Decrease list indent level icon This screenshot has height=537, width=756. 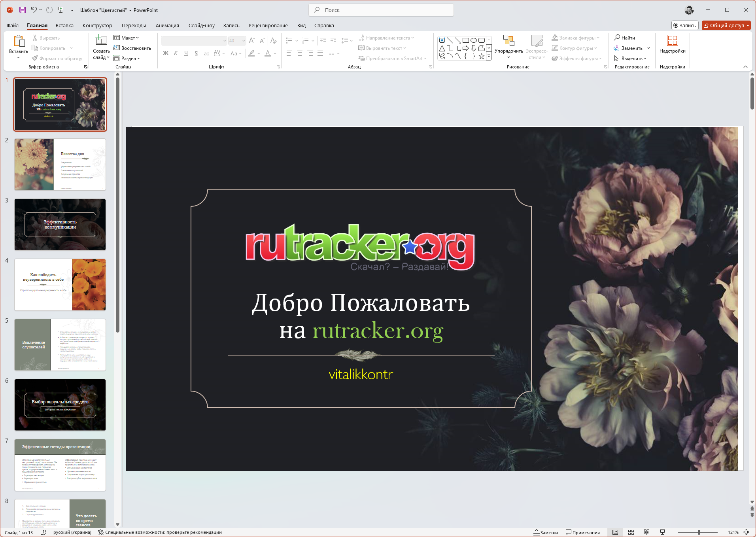pyautogui.click(x=323, y=40)
